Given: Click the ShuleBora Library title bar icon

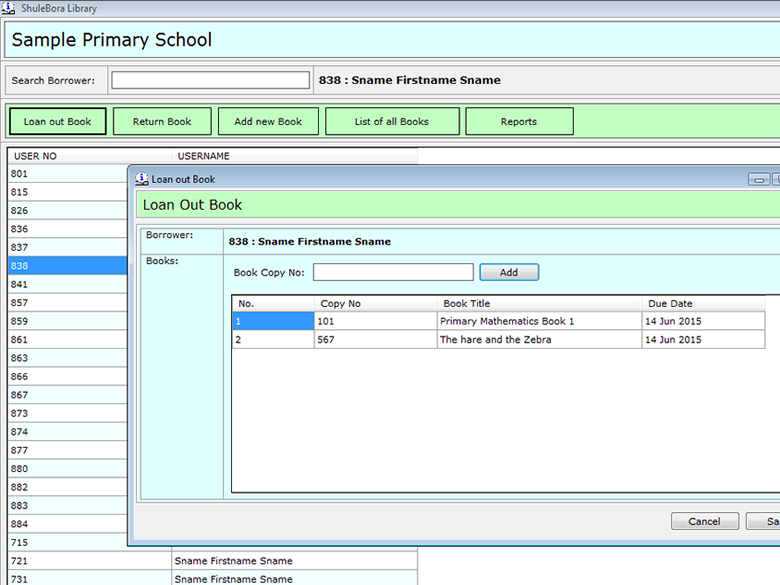Looking at the screenshot, I should 10,8.
